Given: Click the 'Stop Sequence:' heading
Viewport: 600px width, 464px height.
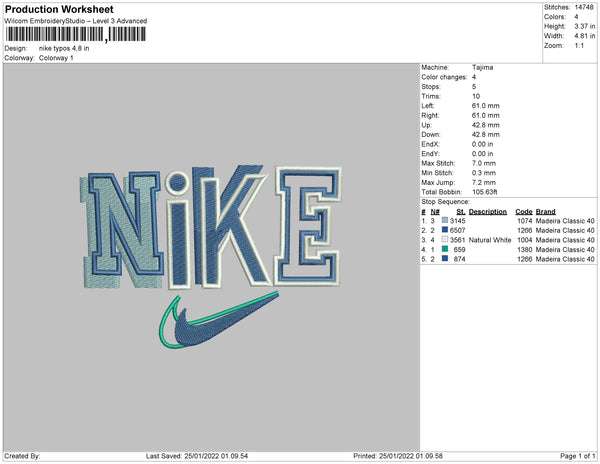Looking at the screenshot, I should pos(445,202).
